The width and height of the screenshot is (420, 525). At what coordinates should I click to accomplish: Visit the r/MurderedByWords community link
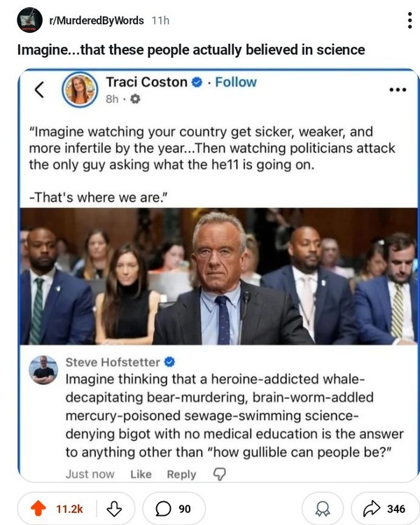point(97,21)
